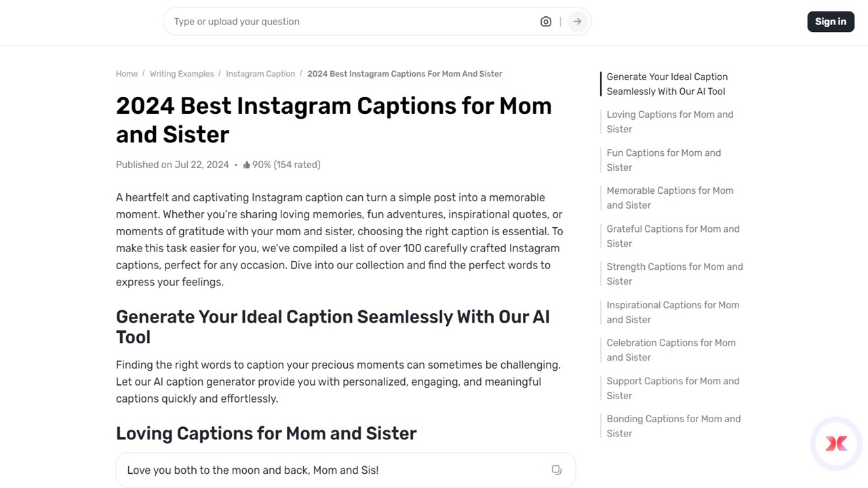Select the copy icon beside the caption box

[x=556, y=470]
